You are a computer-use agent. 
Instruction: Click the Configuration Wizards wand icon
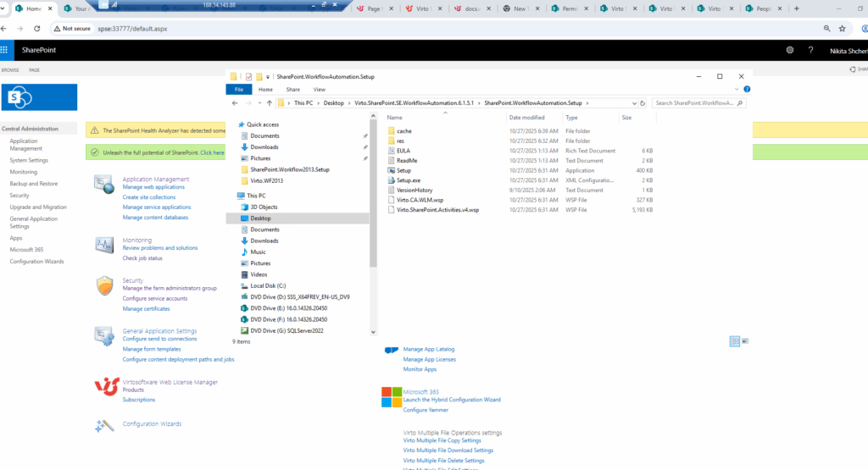click(x=104, y=425)
